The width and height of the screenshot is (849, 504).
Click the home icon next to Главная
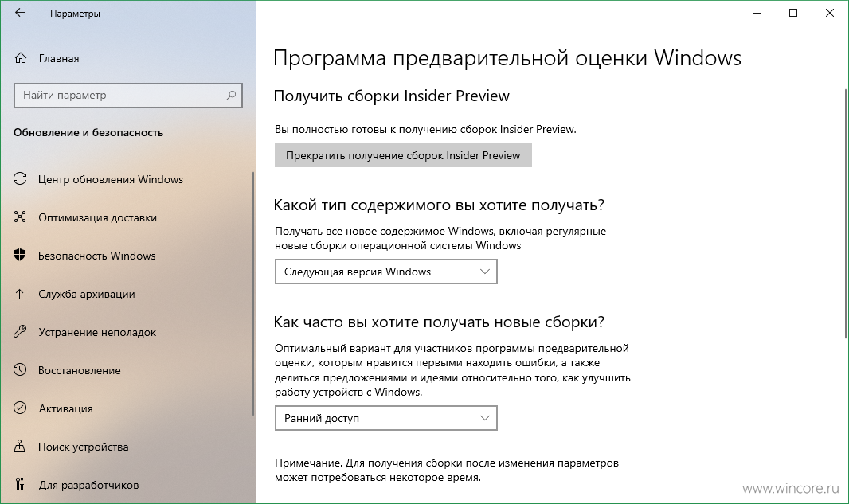coord(21,58)
